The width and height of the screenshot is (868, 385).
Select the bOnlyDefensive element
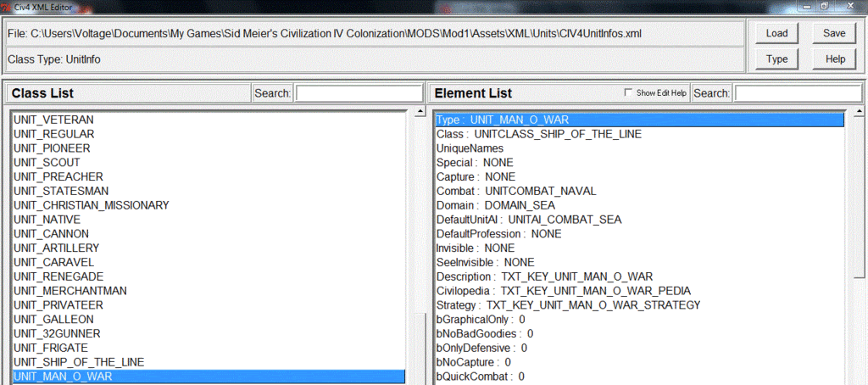tap(639, 349)
